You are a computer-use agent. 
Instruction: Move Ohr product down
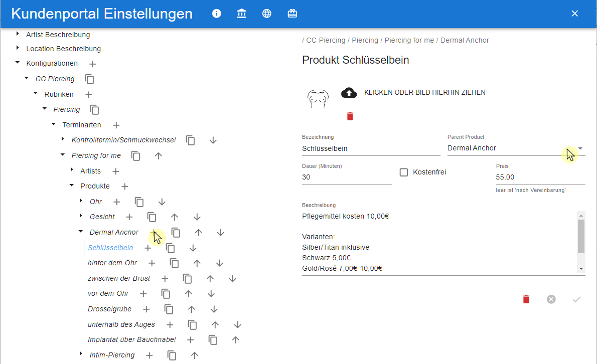click(162, 202)
